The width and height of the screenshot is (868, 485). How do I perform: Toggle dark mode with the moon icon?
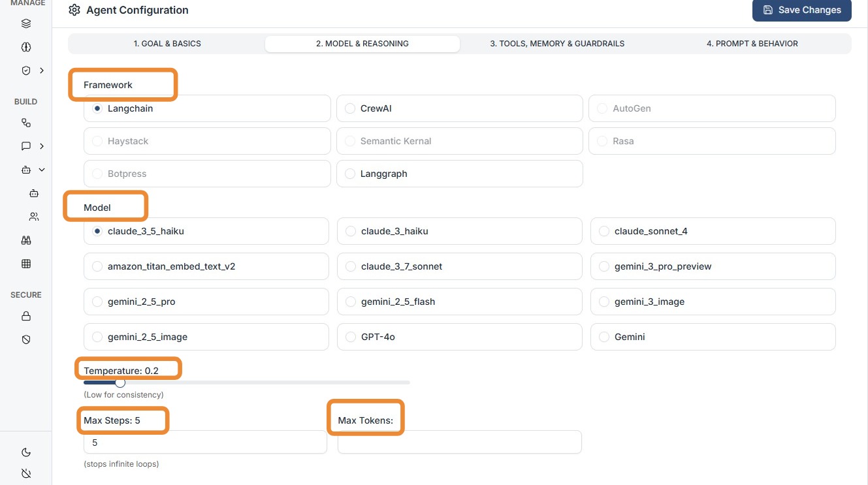26,452
